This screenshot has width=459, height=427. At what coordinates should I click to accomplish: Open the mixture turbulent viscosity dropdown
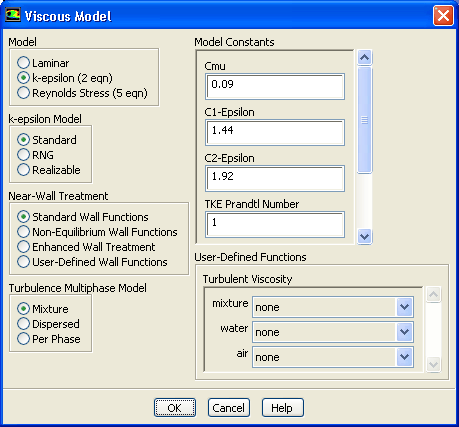coord(405,307)
